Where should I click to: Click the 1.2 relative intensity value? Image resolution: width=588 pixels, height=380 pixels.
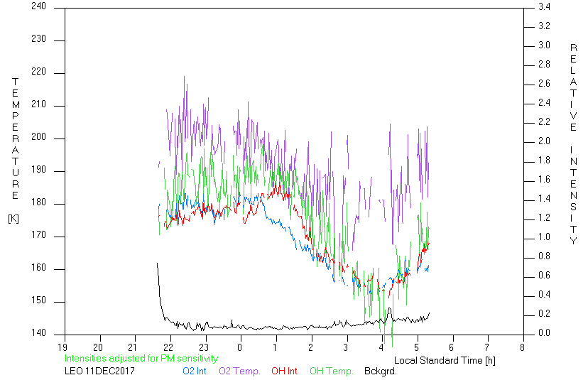pos(544,217)
